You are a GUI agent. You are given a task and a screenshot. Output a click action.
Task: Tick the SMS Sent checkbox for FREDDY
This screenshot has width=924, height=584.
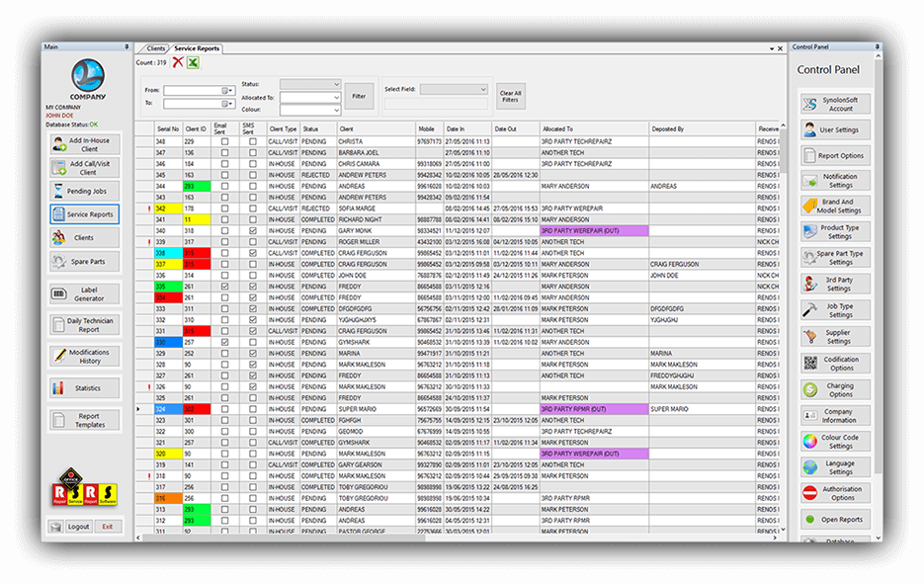(252, 398)
